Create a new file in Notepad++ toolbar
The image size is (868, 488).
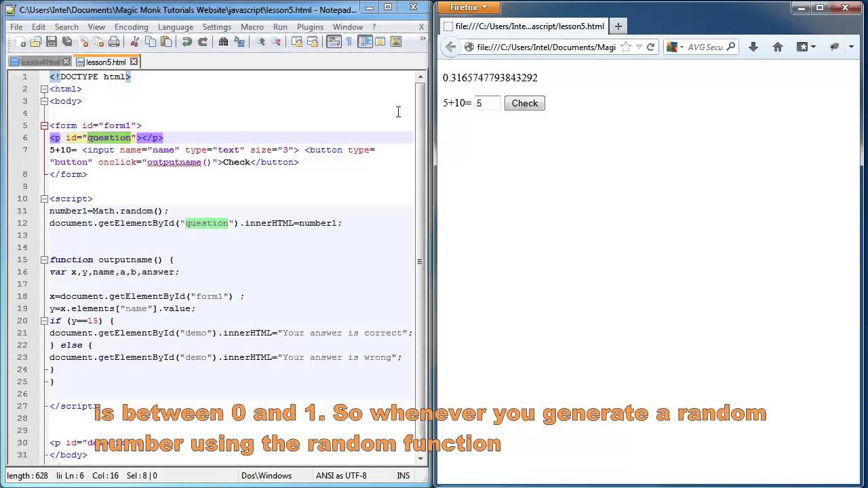21,42
